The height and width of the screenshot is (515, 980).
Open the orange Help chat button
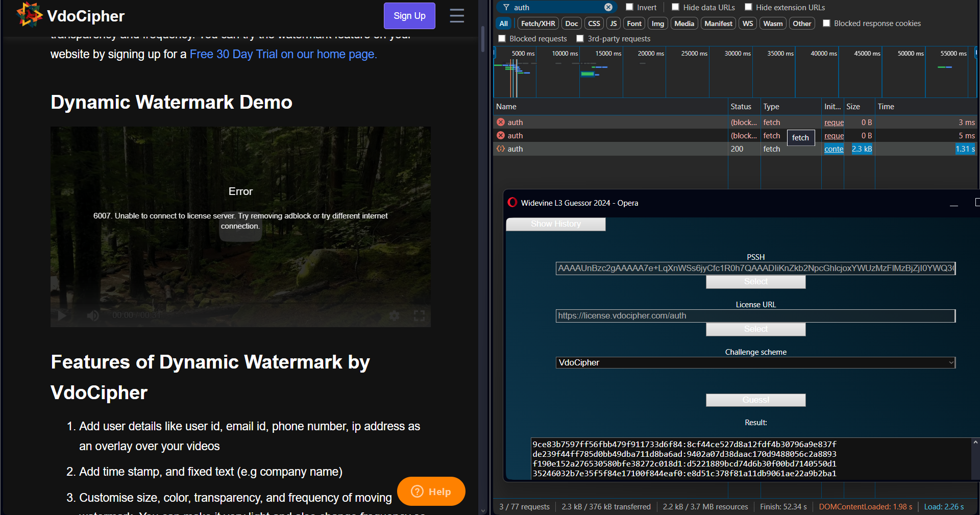(431, 491)
